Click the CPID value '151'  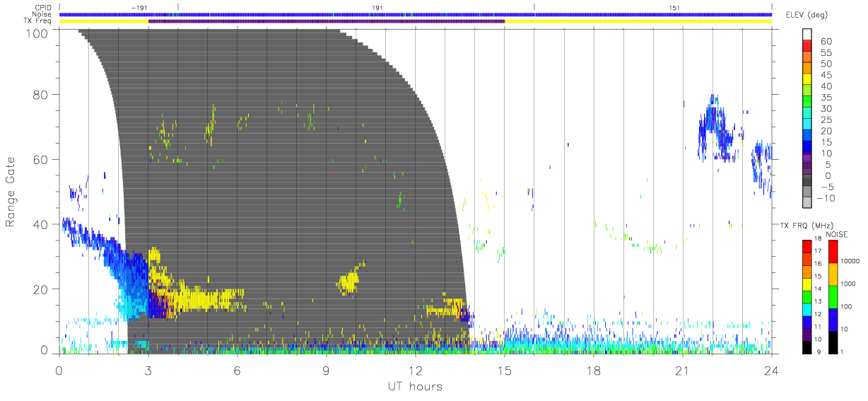675,6
